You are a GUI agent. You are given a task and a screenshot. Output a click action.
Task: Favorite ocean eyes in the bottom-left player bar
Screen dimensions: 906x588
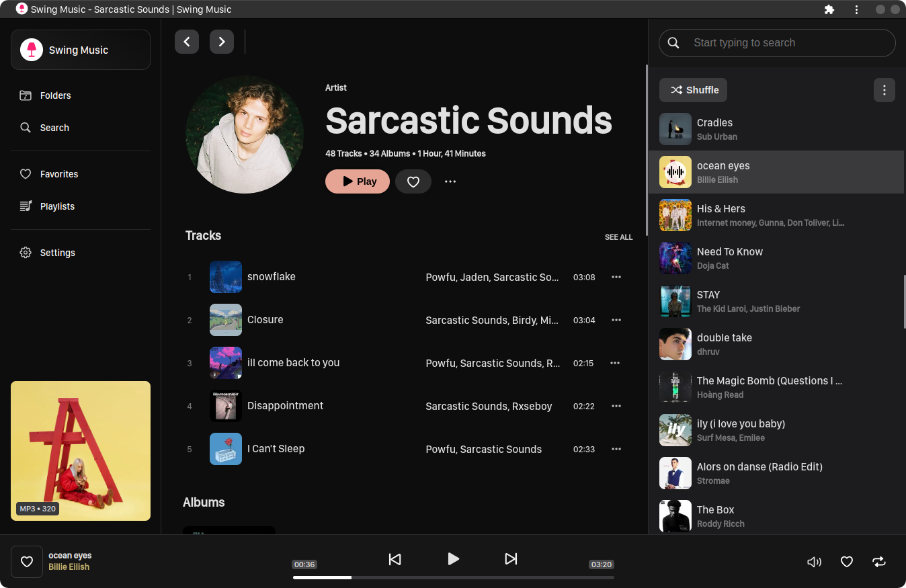click(27, 562)
